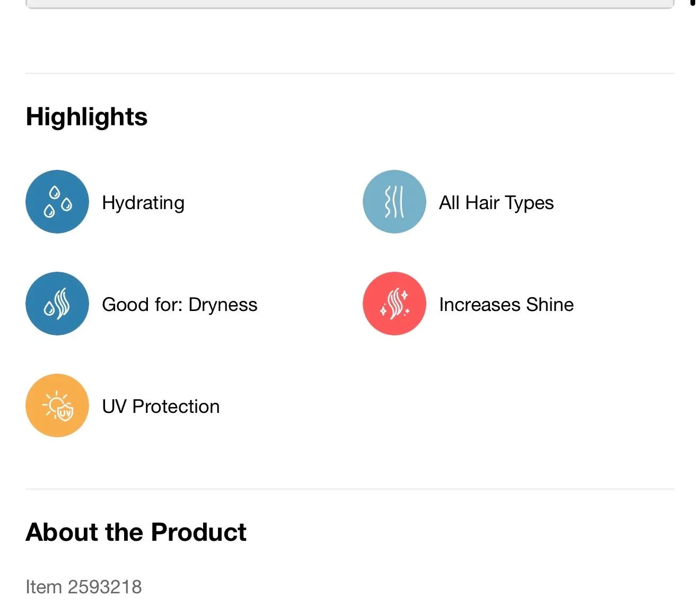Select the All Hair Types label
The image size is (700, 605).
496,203
